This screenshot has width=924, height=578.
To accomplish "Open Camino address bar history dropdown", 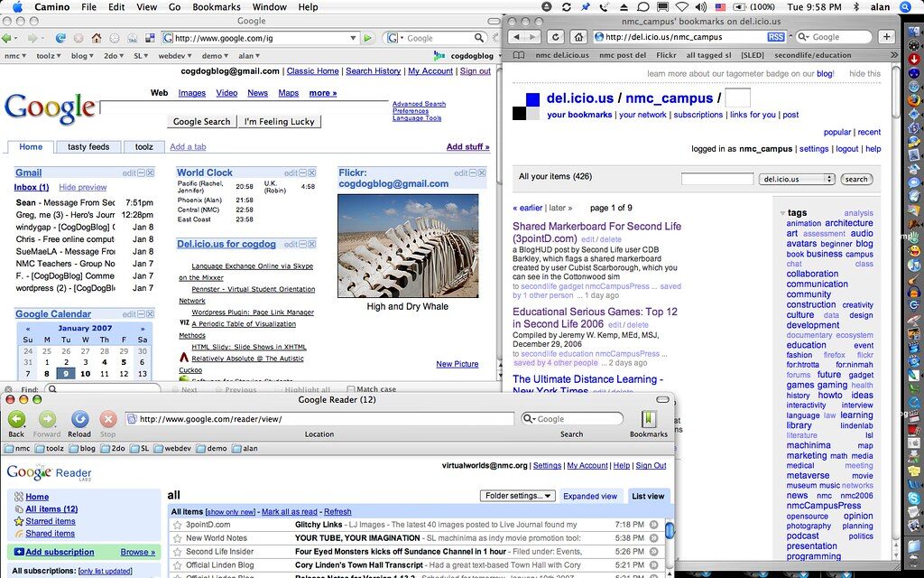I will tap(354, 38).
